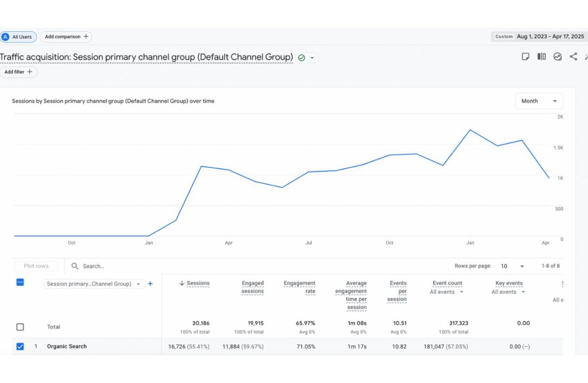The image size is (588, 383).
Task: Click inside the Search input field
Action: tap(98, 266)
